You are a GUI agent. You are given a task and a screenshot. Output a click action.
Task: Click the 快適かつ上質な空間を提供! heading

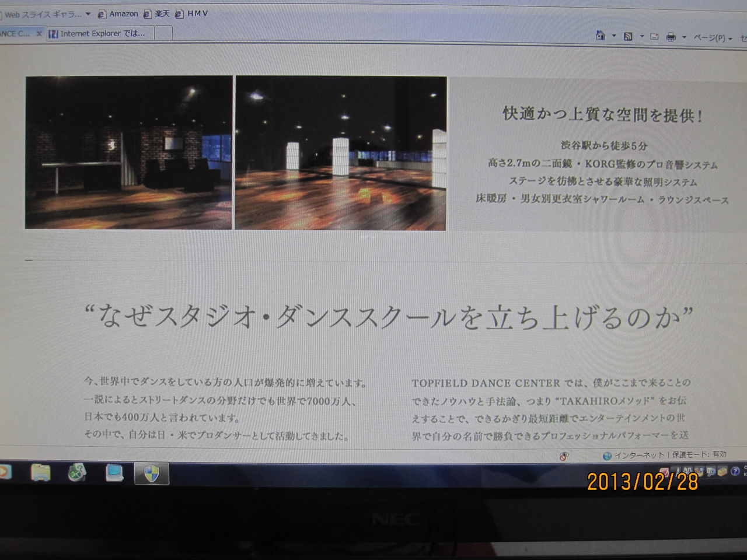(x=603, y=114)
